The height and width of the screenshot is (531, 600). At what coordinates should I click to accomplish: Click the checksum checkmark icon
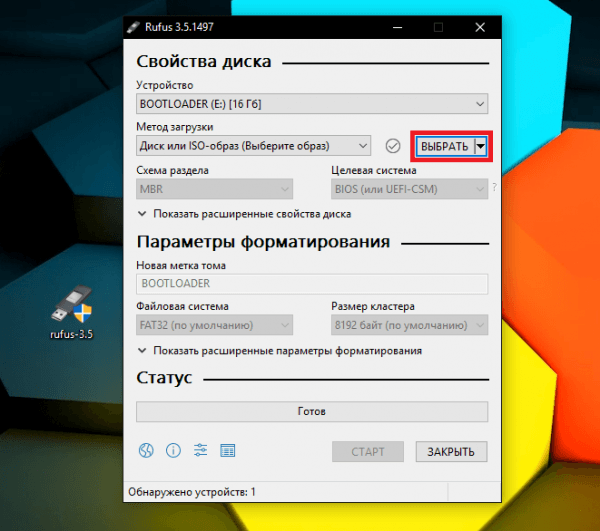coord(393,146)
